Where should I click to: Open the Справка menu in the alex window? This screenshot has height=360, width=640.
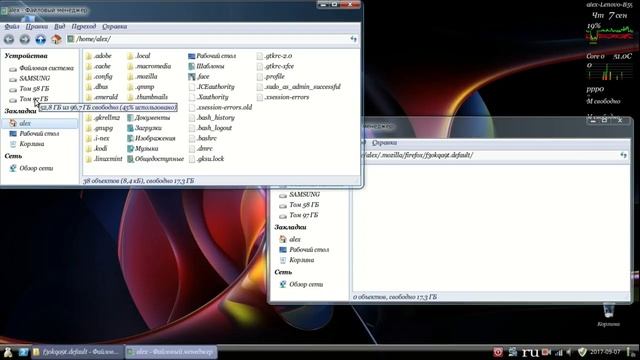point(114,27)
